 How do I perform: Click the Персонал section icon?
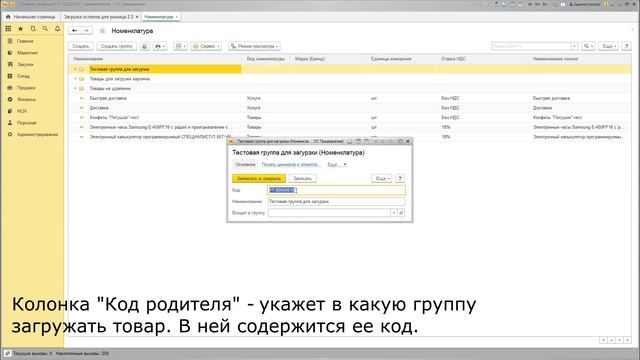point(10,122)
